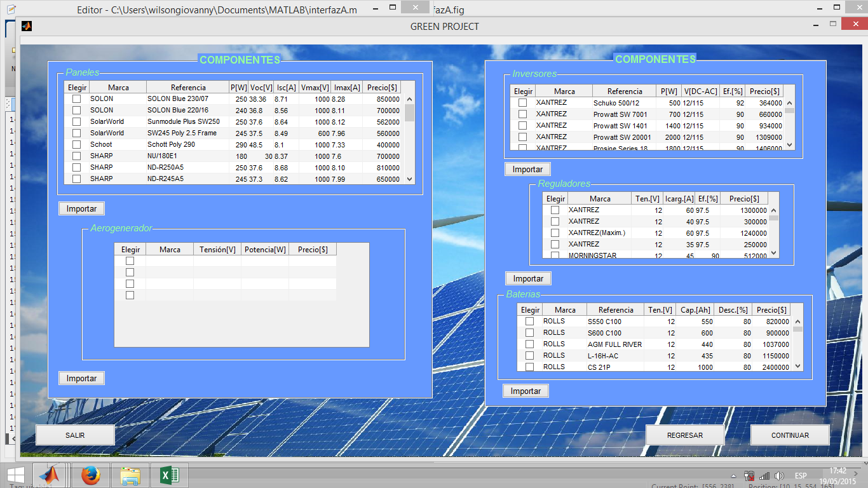The image size is (868, 488).
Task: Select ROLLS S550 C100 battery checkbox
Action: pyautogui.click(x=529, y=322)
